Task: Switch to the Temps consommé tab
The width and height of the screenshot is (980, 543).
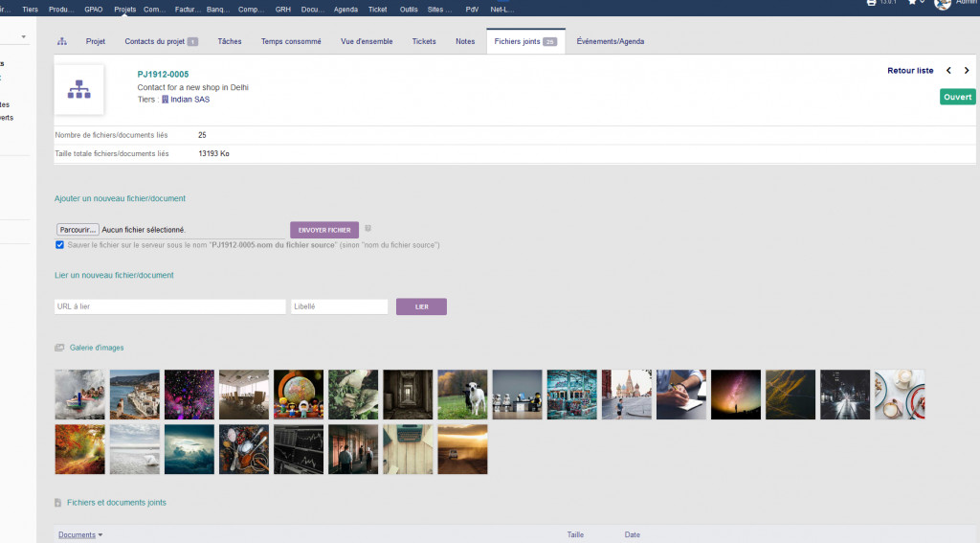Action: (x=291, y=41)
